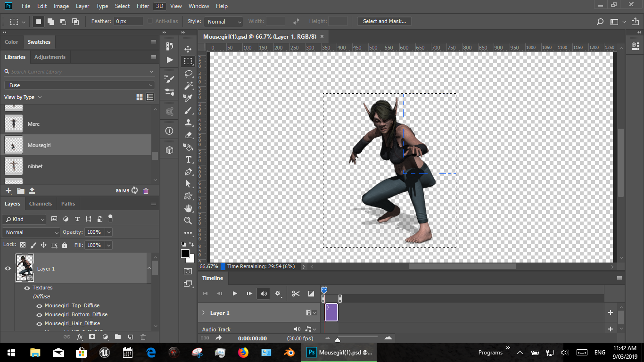Delete library item trash icon
Viewport: 644px width, 362px height.
[146, 190]
